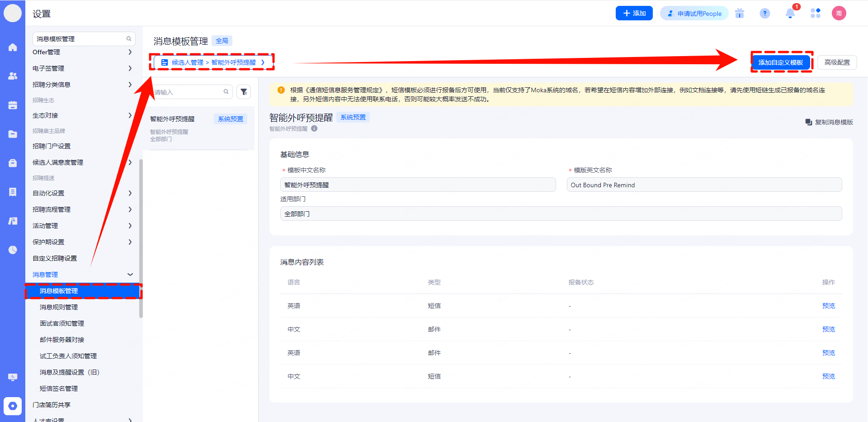Preview the 英语 邮件 message row
868x422 pixels.
828,353
